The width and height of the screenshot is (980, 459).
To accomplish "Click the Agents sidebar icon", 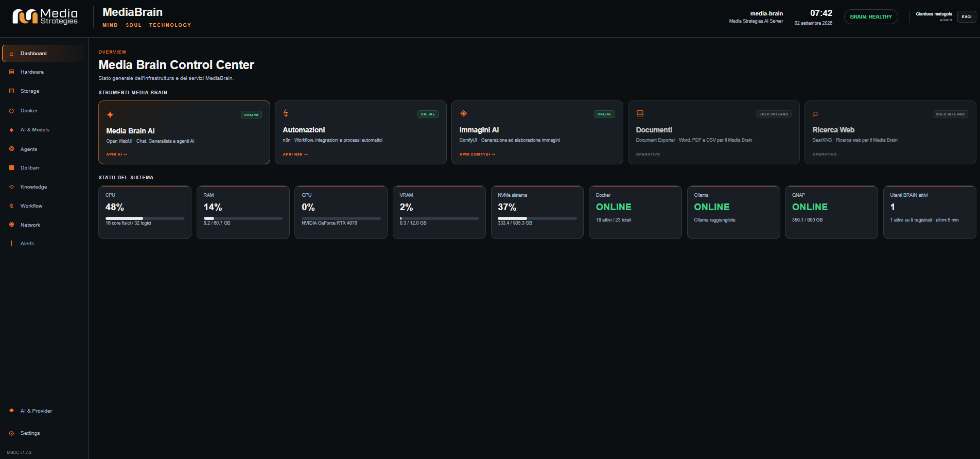I will 11,149.
